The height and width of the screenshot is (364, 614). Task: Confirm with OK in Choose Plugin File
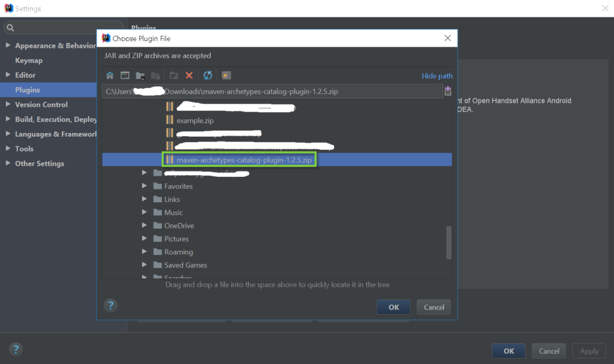(x=393, y=307)
